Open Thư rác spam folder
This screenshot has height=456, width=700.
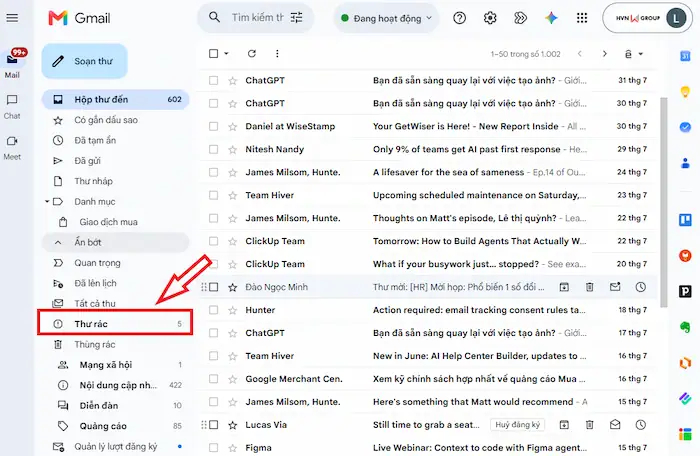[116, 324]
